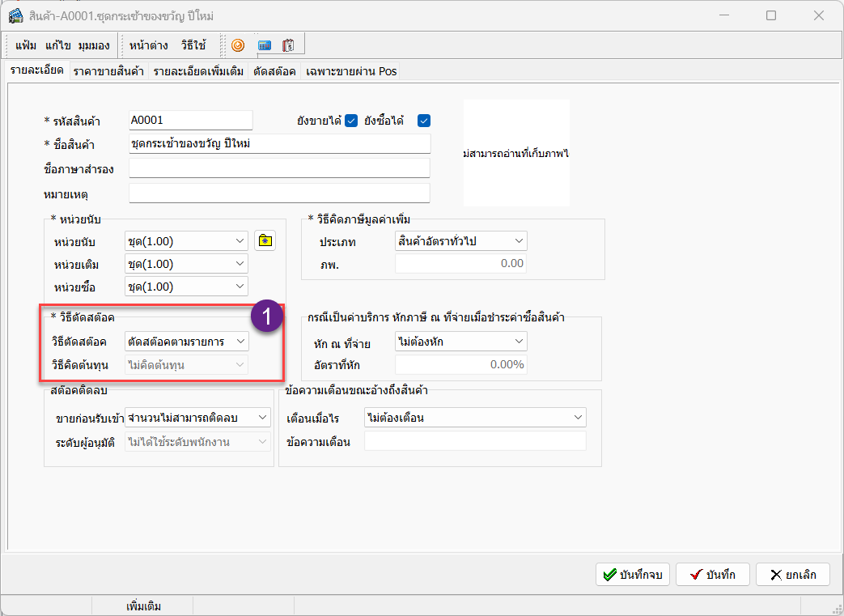Open the blue calculator toolbar icon
Viewport: 844px width, 616px height.
(x=264, y=45)
